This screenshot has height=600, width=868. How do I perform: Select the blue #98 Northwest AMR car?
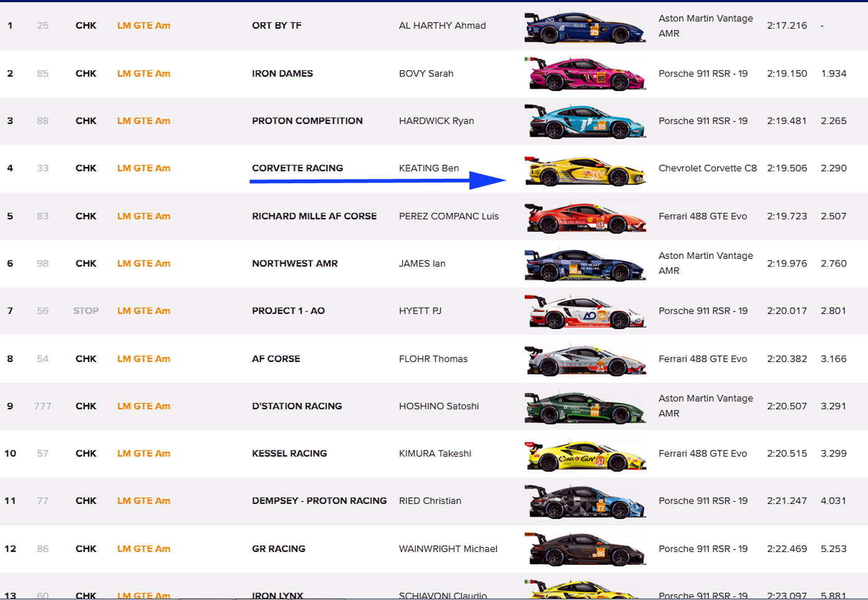pos(585,265)
